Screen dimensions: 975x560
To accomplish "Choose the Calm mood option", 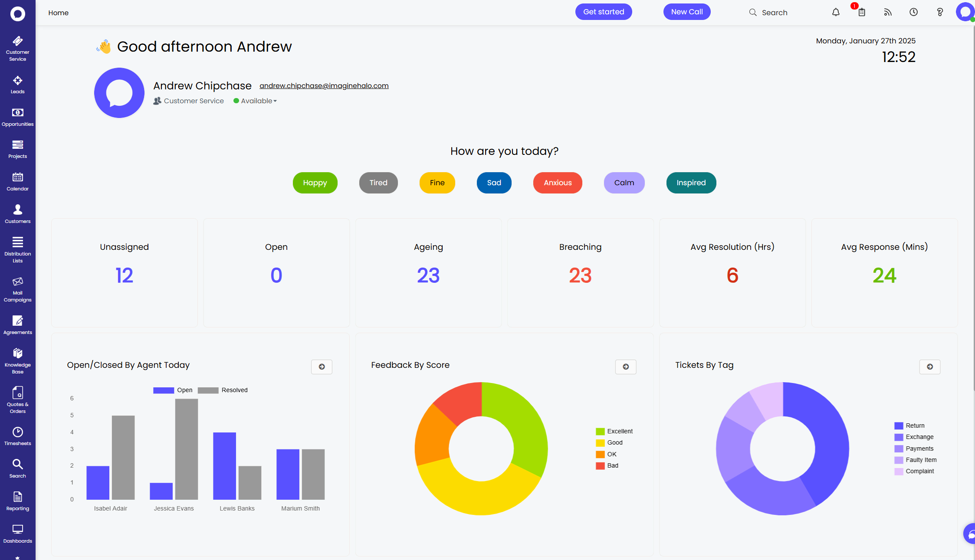I will click(624, 183).
